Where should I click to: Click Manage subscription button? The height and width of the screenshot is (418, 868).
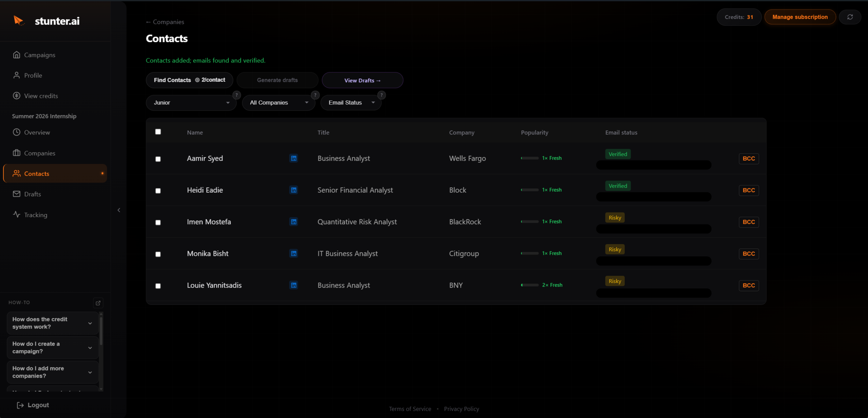pos(800,17)
